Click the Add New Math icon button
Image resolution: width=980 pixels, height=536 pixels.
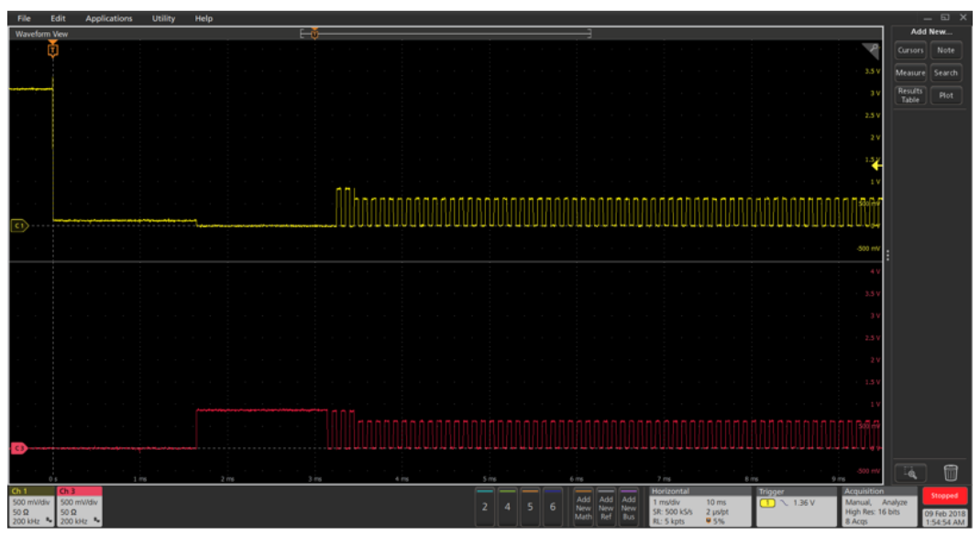[583, 507]
